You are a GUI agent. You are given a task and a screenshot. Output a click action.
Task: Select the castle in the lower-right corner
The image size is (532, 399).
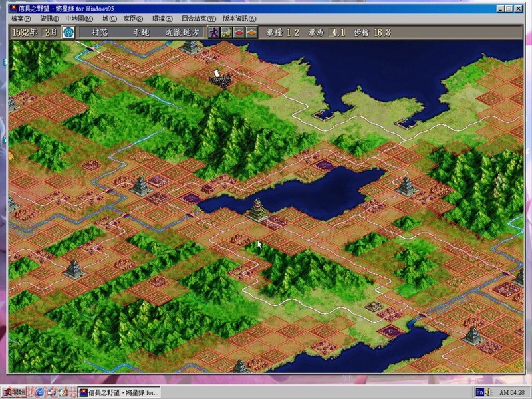(x=473, y=336)
